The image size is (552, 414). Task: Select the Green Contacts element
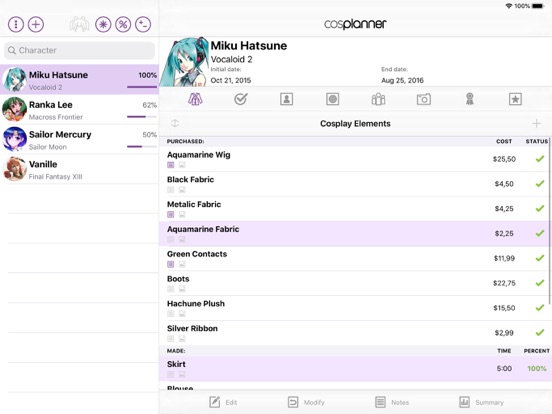coord(355,258)
